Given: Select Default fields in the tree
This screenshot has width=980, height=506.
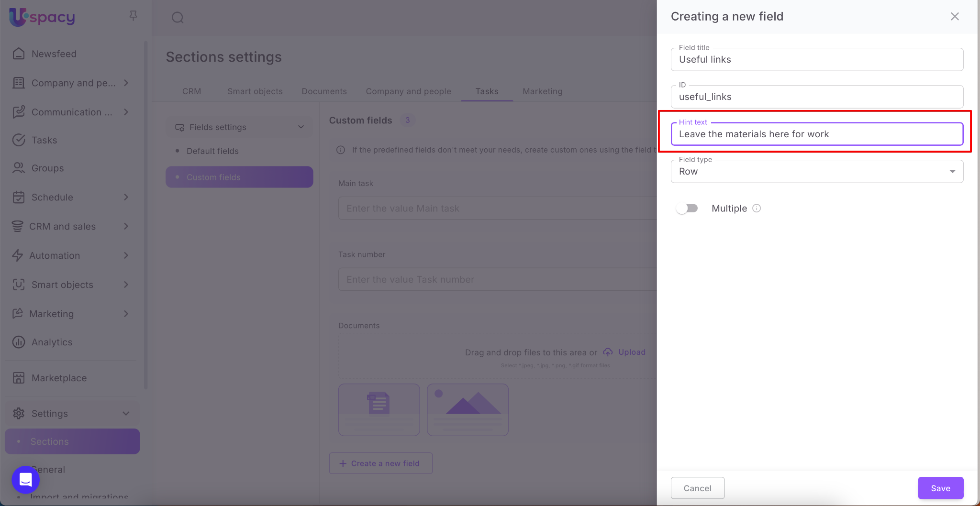Looking at the screenshot, I should [212, 151].
